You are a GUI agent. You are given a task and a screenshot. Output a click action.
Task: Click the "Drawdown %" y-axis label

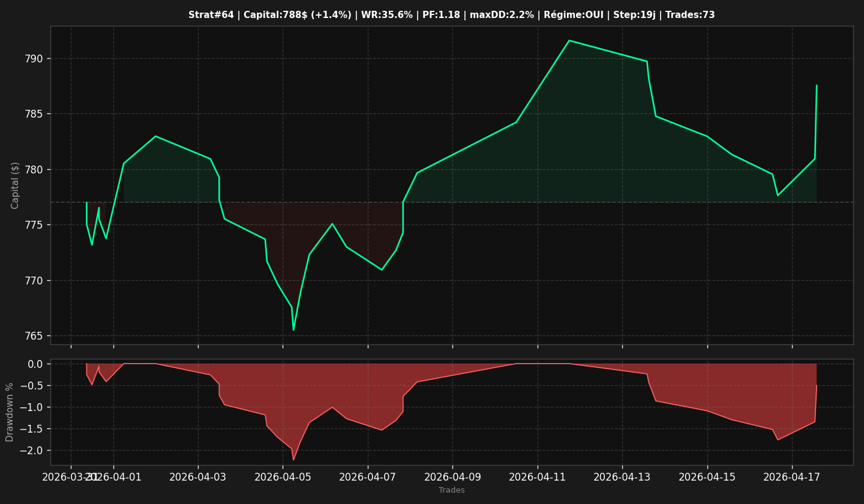click(x=10, y=412)
